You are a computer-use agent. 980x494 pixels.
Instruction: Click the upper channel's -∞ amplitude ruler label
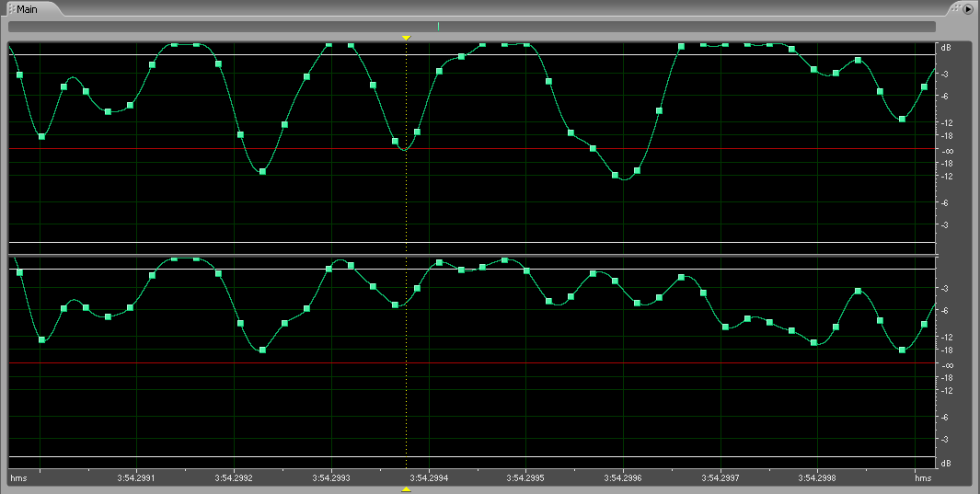coord(947,151)
